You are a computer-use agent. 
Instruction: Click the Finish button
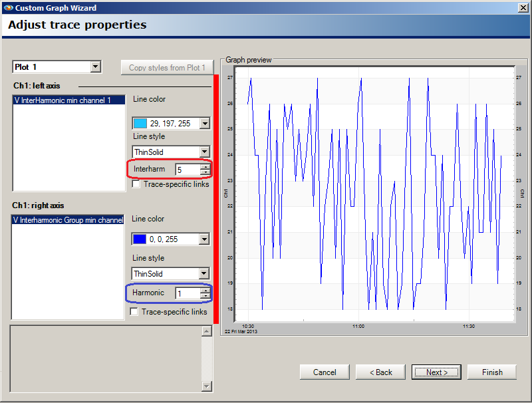[x=492, y=372]
